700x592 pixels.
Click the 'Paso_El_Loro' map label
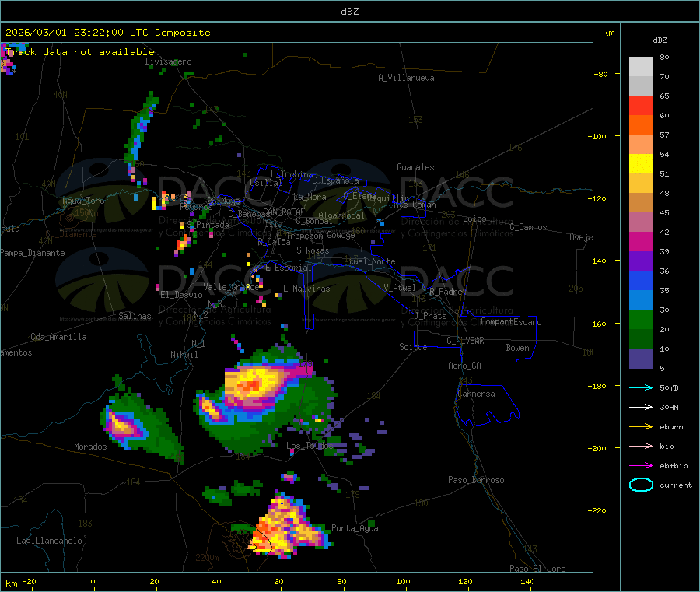tap(537, 569)
